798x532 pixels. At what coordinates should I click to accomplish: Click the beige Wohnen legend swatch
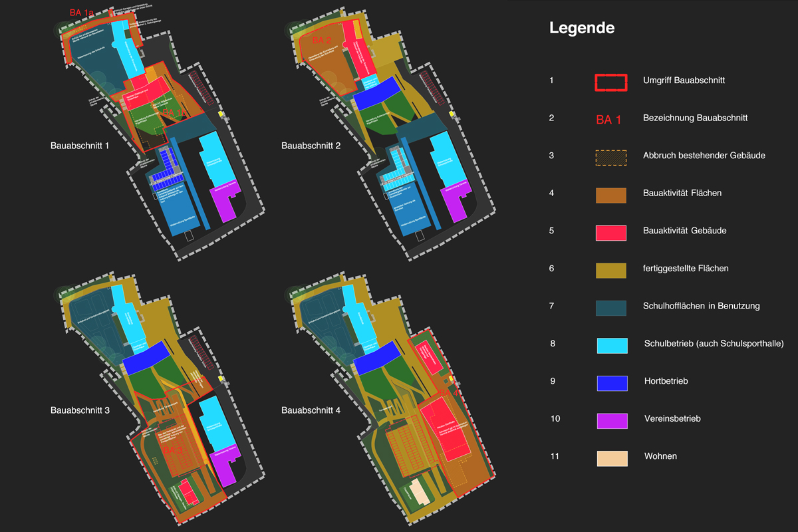tap(610, 458)
